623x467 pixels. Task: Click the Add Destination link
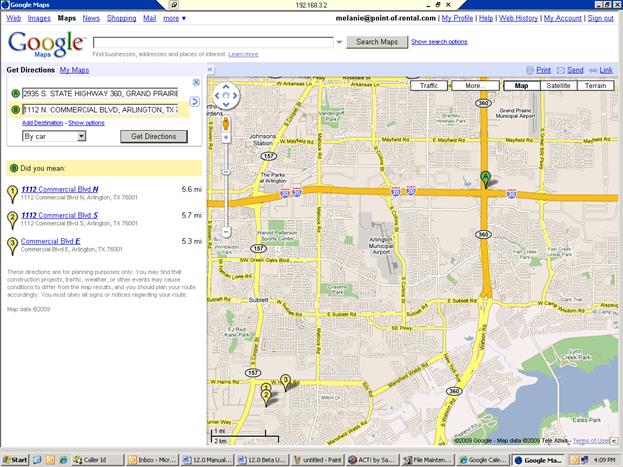43,123
